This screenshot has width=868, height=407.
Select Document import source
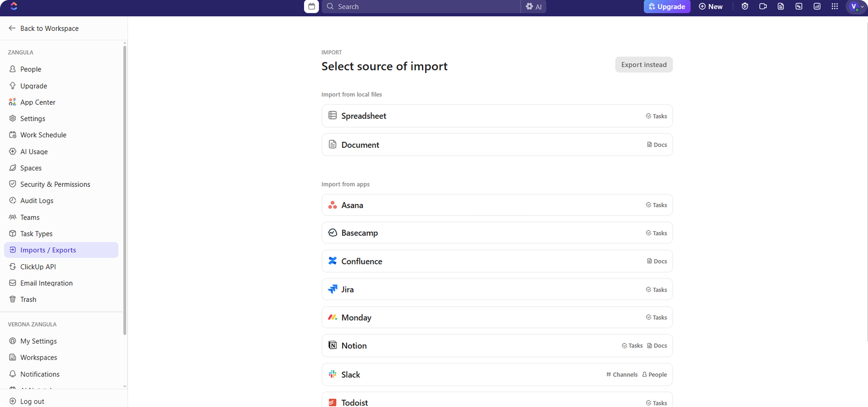tap(497, 145)
